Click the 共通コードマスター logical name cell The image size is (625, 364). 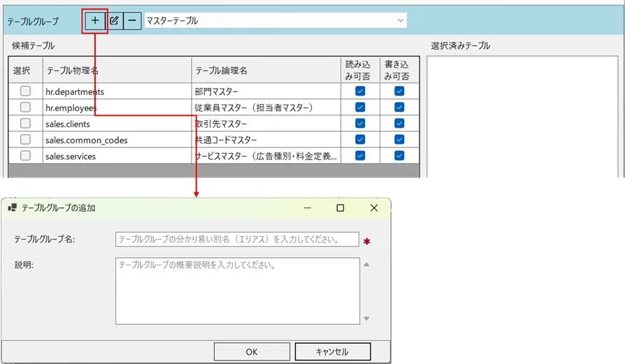pyautogui.click(x=266, y=140)
